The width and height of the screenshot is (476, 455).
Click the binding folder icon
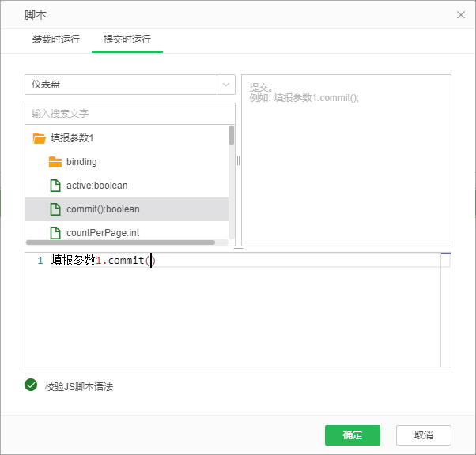(55, 162)
